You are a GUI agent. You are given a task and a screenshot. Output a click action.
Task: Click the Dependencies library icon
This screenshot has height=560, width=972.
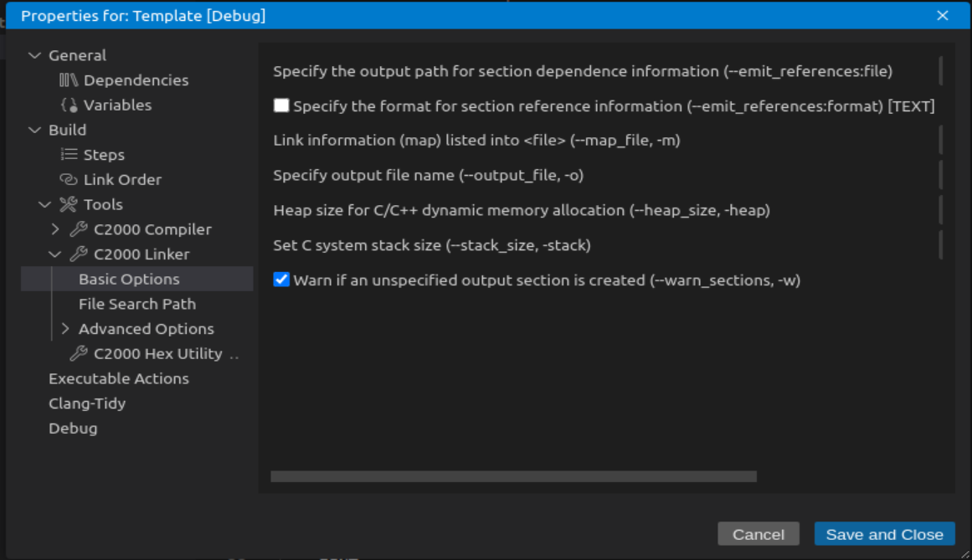click(x=68, y=80)
